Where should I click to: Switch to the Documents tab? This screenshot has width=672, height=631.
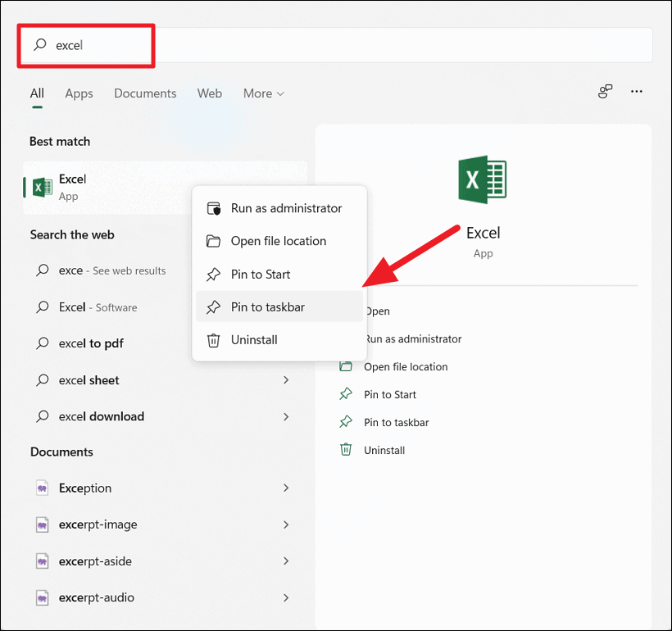145,93
